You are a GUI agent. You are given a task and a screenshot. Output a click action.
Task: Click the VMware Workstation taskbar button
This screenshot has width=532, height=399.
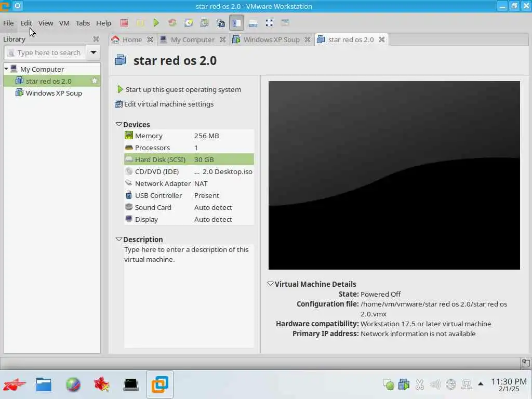point(160,384)
